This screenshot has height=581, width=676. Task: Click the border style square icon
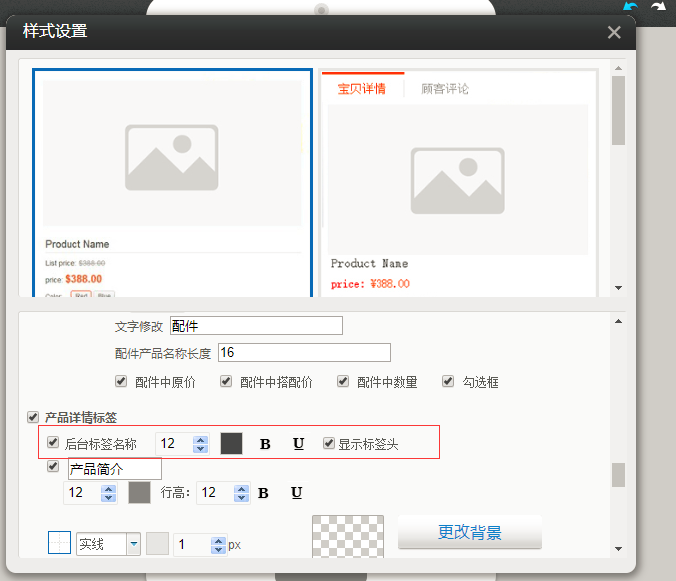60,543
